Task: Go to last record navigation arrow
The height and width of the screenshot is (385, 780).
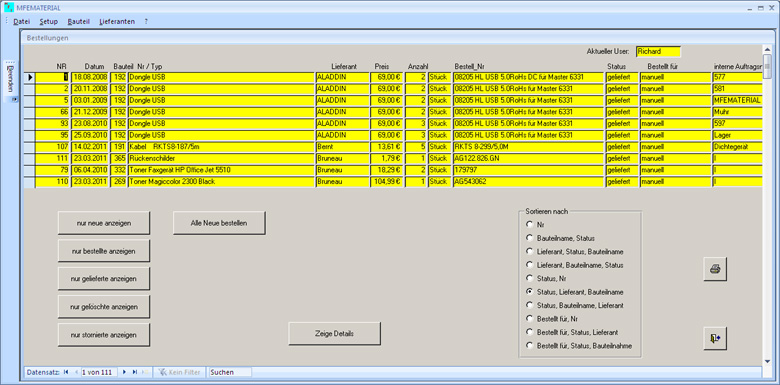Action: [x=134, y=372]
